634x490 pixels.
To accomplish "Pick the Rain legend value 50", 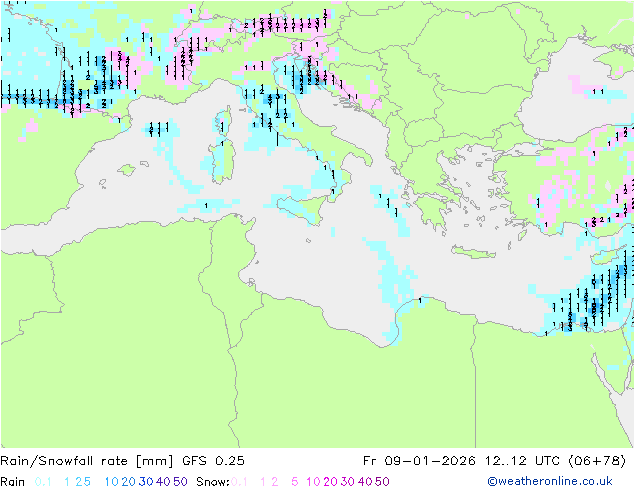I will 180,482.
